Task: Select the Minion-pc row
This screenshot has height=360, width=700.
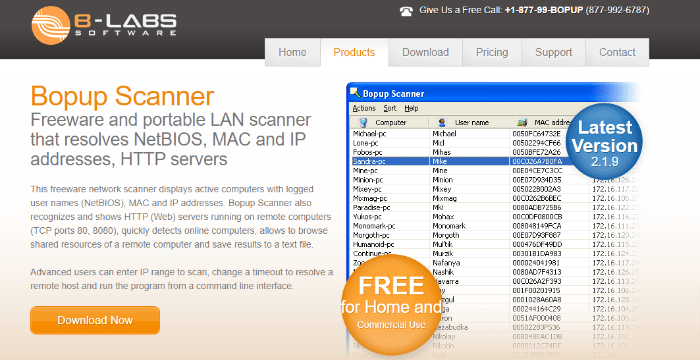Action: click(494, 180)
